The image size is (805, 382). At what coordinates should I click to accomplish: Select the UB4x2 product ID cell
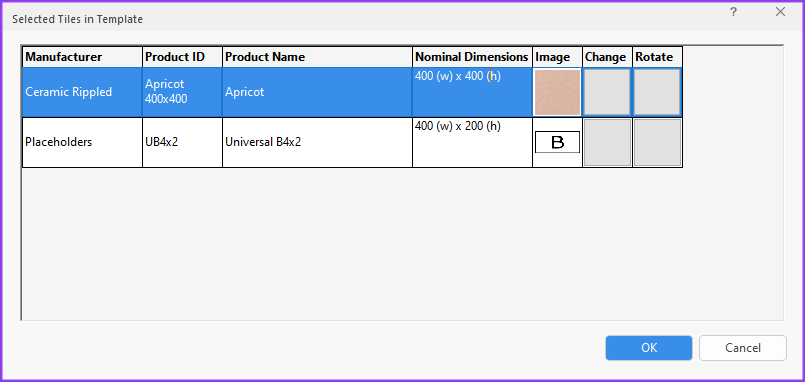(182, 142)
